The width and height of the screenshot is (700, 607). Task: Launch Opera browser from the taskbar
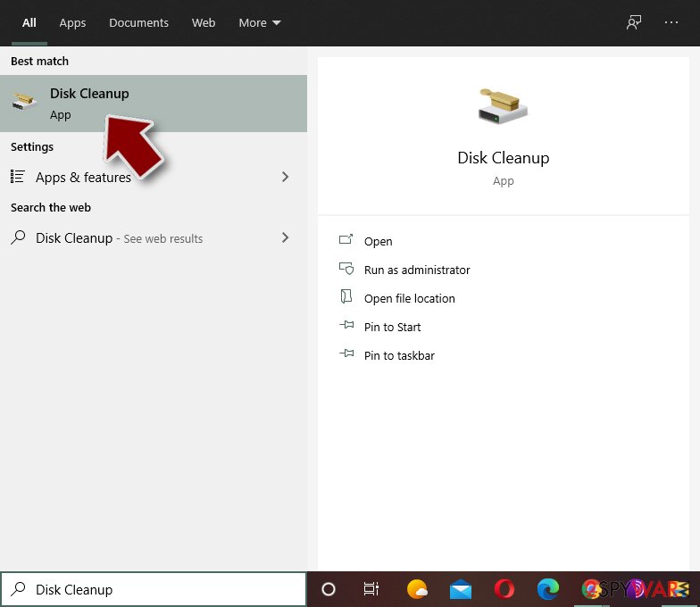point(504,589)
